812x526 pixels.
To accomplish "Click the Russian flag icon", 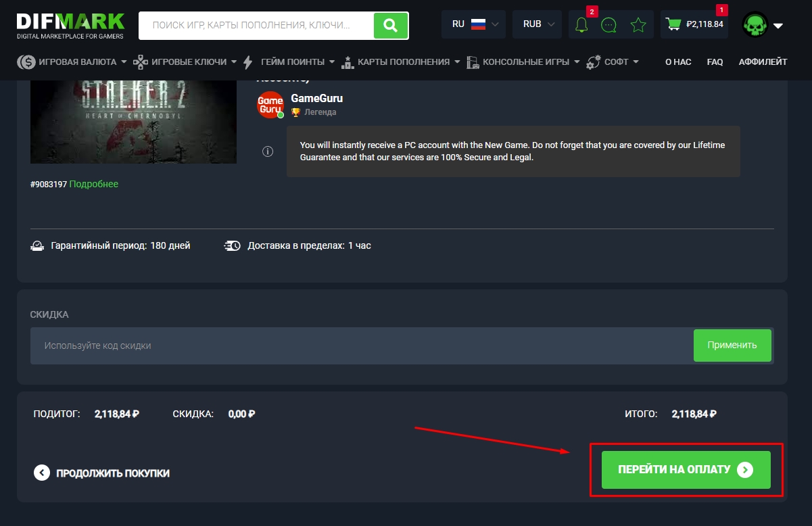I will (x=479, y=24).
